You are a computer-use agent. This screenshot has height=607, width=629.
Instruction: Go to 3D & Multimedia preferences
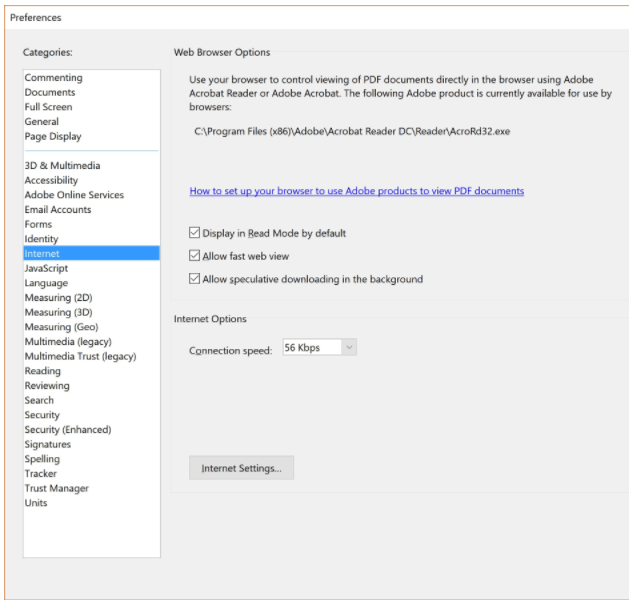[62, 166]
